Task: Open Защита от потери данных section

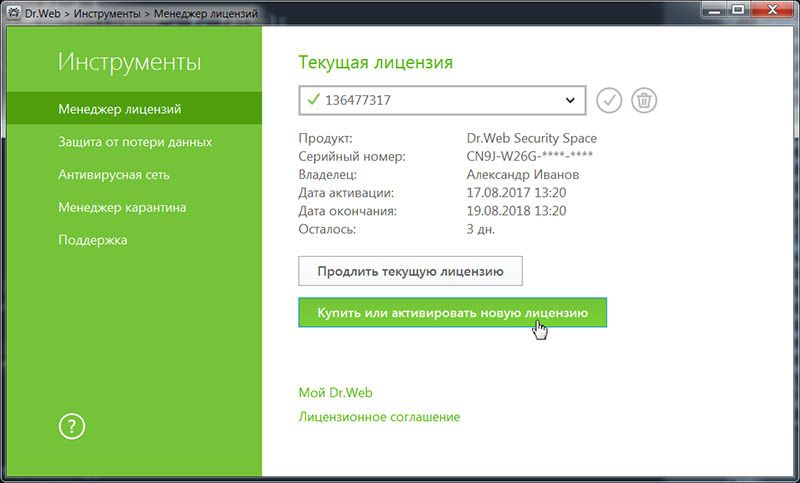Action: click(135, 142)
